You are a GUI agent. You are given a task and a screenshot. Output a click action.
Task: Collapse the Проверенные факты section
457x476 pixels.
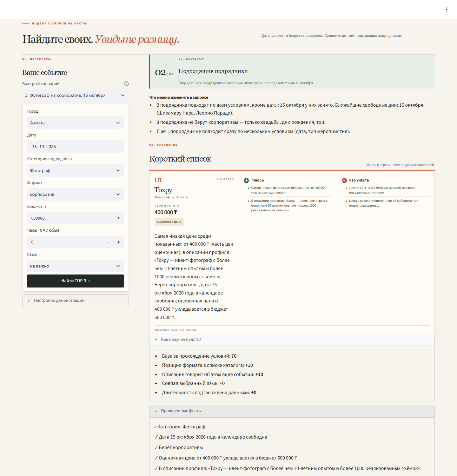(292, 411)
